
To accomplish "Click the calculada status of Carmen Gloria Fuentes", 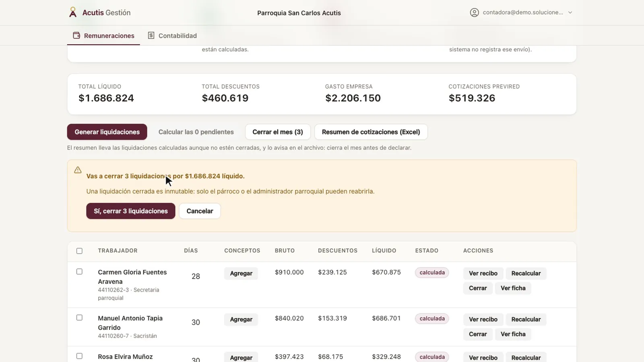I will [x=432, y=273].
